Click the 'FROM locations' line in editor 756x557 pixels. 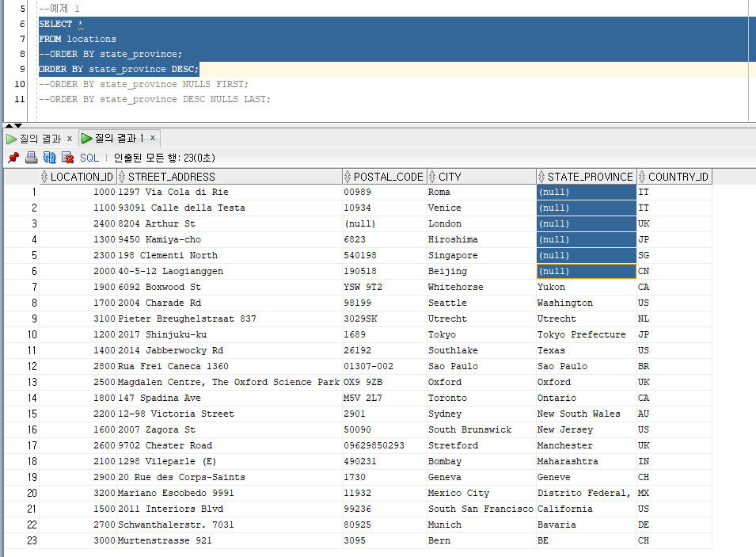[x=78, y=39]
